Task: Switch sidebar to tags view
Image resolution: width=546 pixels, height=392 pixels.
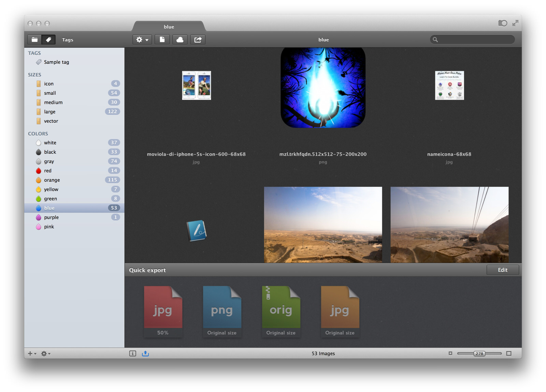Action: pos(48,40)
